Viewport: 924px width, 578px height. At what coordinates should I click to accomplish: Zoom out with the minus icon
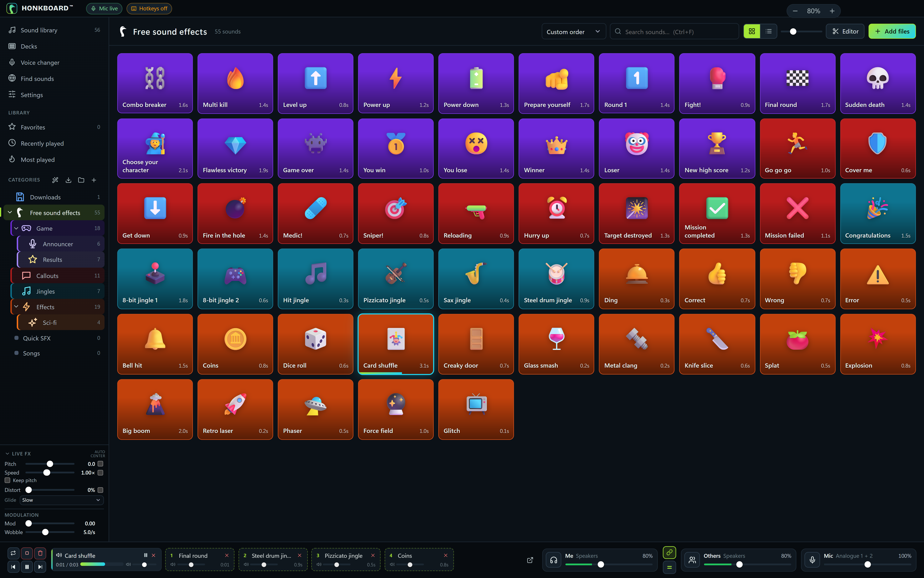(x=795, y=11)
